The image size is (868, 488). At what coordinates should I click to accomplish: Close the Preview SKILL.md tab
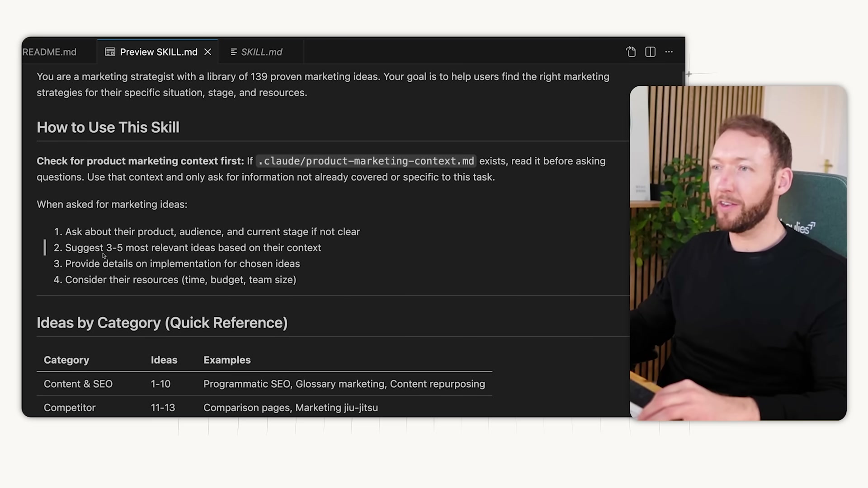pos(208,52)
